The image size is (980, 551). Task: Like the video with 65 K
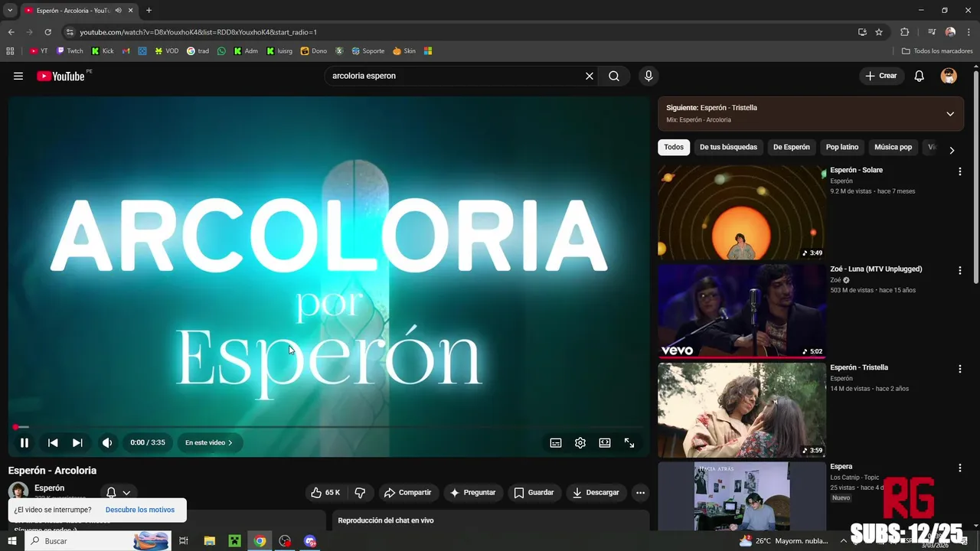tap(325, 492)
